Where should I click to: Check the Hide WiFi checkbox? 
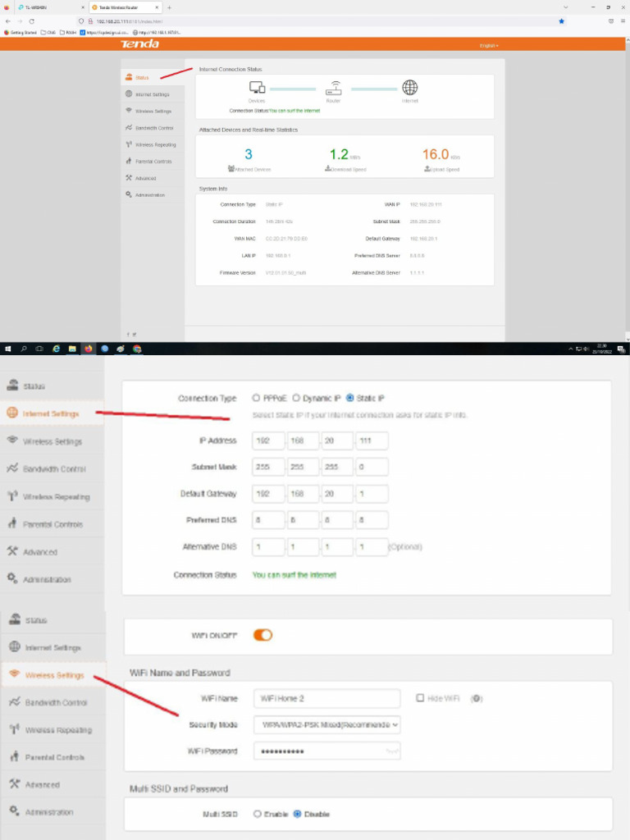point(420,698)
